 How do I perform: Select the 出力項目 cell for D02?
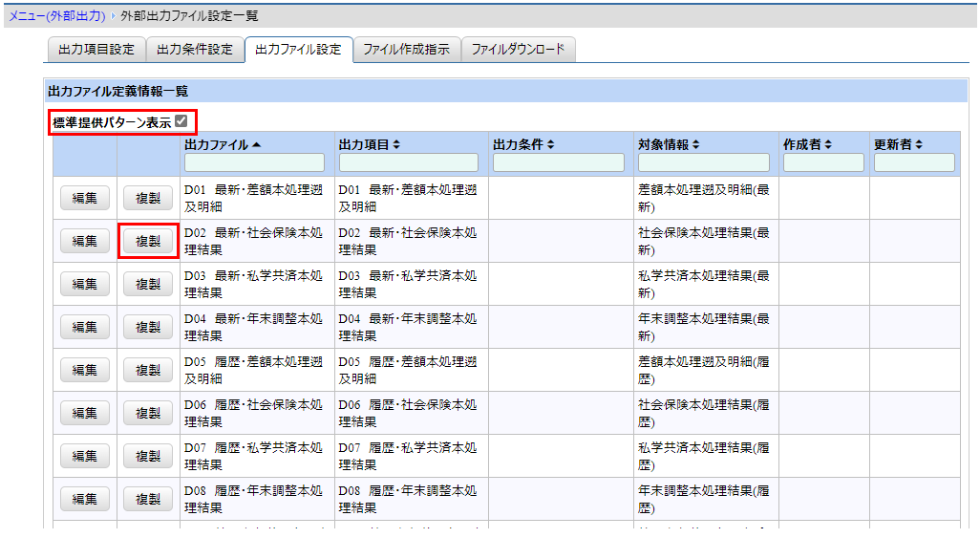point(412,241)
